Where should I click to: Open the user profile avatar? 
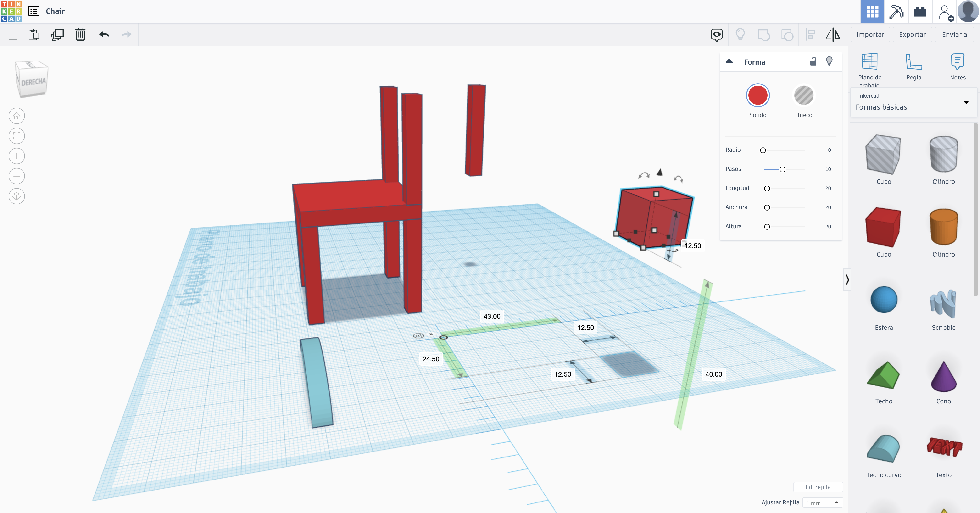(968, 11)
